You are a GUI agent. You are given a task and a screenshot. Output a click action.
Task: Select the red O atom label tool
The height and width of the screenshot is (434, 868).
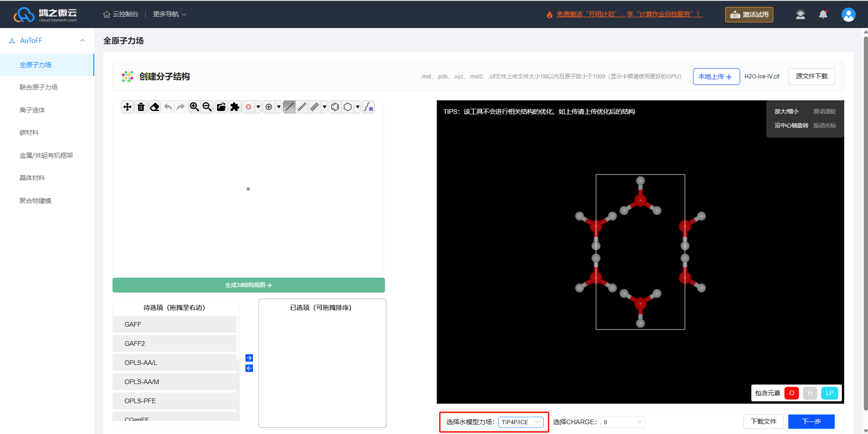pos(248,107)
